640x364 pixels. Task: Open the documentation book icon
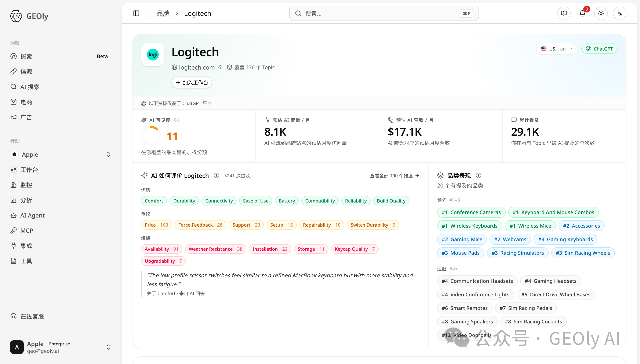[564, 13]
